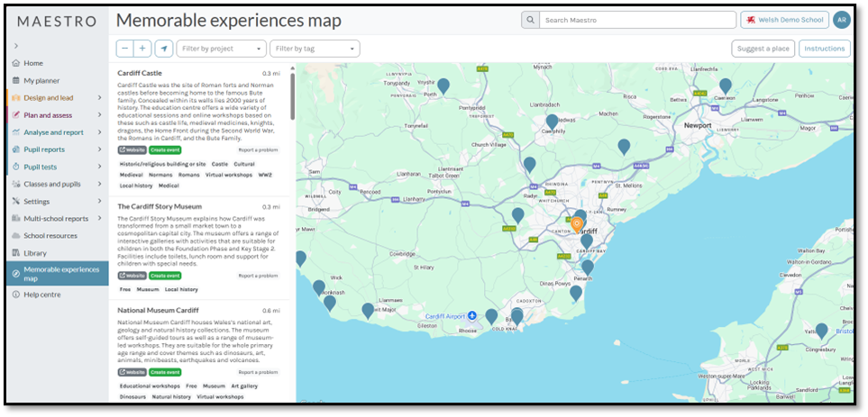The image size is (868, 417).
Task: Open the Help centre page
Action: coord(41,295)
